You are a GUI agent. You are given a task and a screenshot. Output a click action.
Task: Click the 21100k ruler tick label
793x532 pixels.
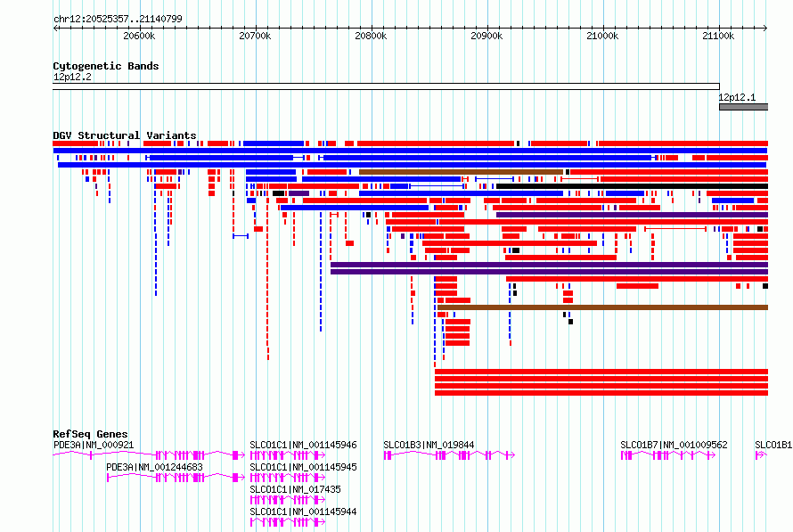click(718, 36)
